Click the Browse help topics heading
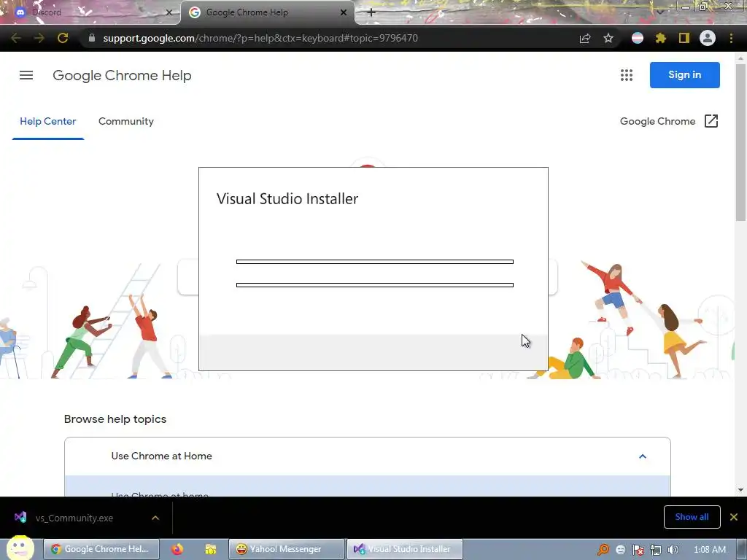 pos(115,419)
